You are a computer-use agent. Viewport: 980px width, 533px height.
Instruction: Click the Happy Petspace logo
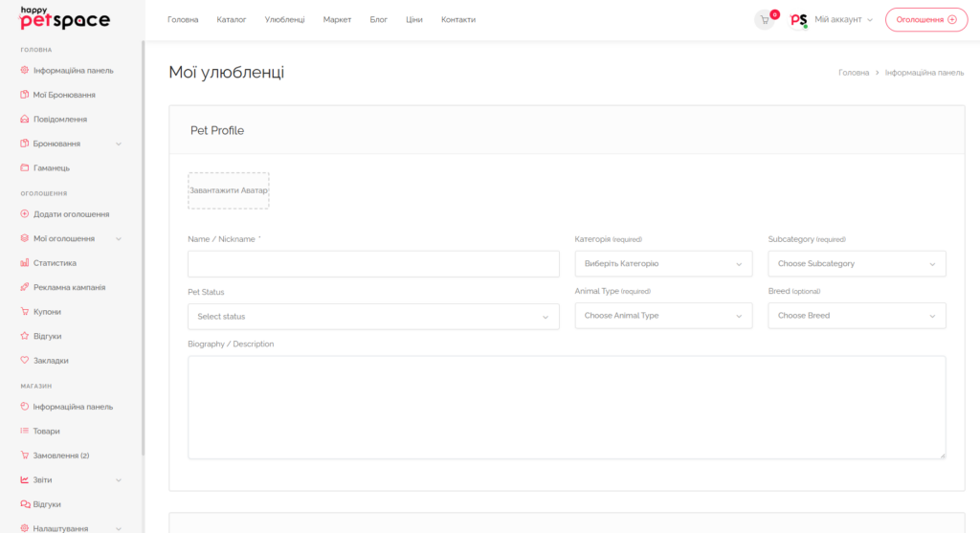tap(65, 18)
